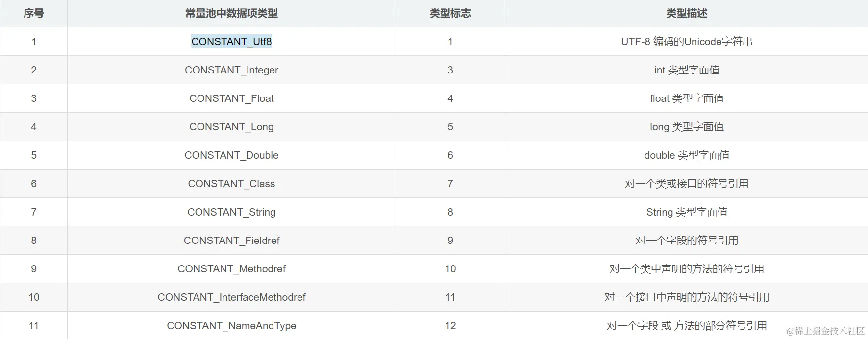The width and height of the screenshot is (868, 339).
Task: Click the CONSTANT_Methodref entry
Action: [x=231, y=269]
